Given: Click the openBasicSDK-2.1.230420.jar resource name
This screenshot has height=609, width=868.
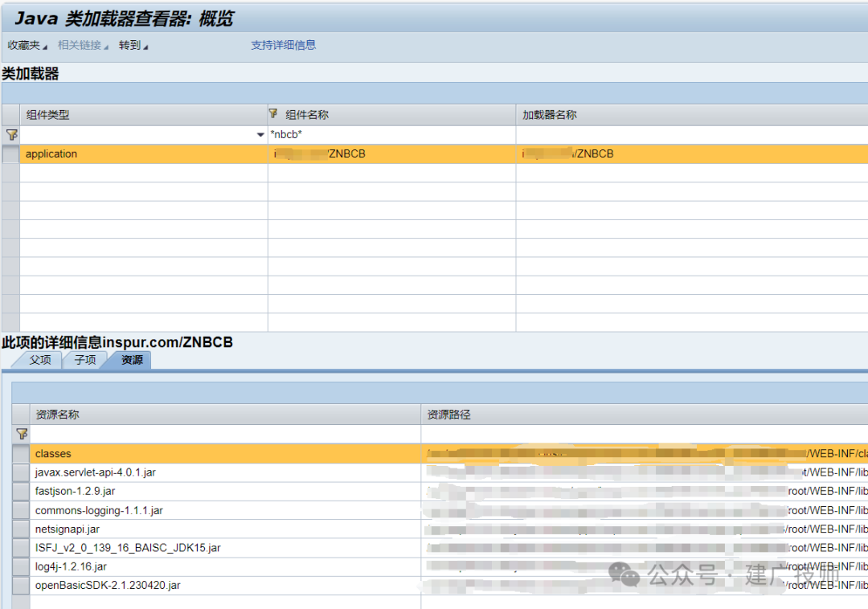Looking at the screenshot, I should coord(108,585).
